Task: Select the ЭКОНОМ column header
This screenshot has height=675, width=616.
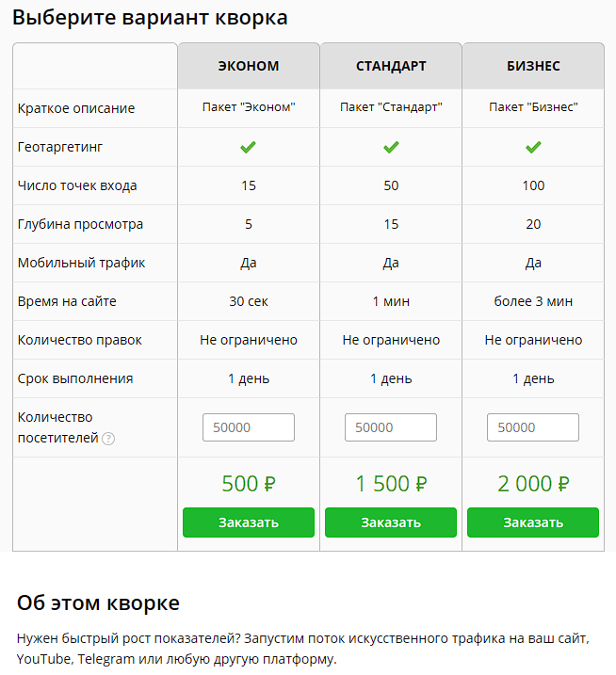Action: click(249, 66)
